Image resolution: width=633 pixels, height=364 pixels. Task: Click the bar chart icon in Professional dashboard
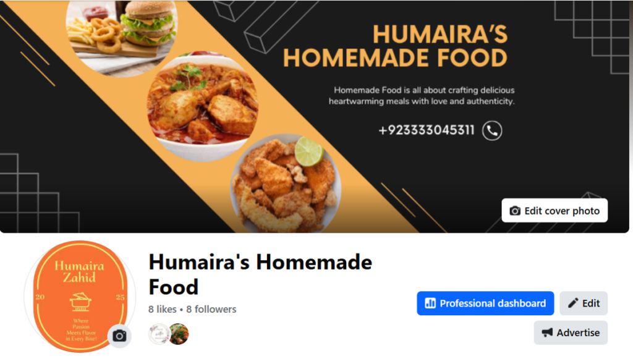[x=430, y=303]
